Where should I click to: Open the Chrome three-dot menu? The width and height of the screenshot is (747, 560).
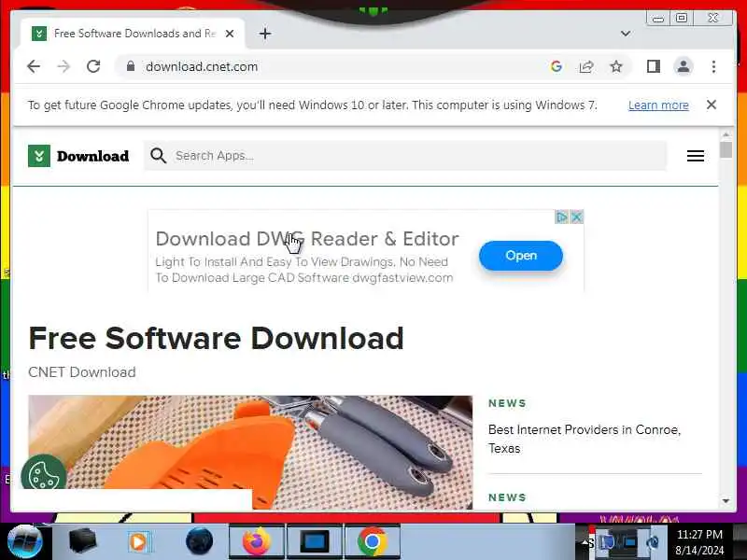713,66
